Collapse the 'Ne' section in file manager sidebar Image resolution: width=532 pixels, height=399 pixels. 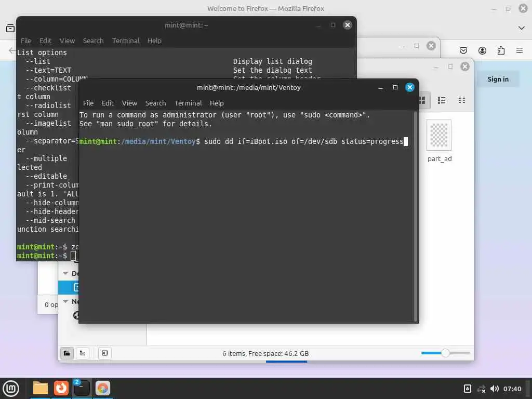tap(65, 301)
